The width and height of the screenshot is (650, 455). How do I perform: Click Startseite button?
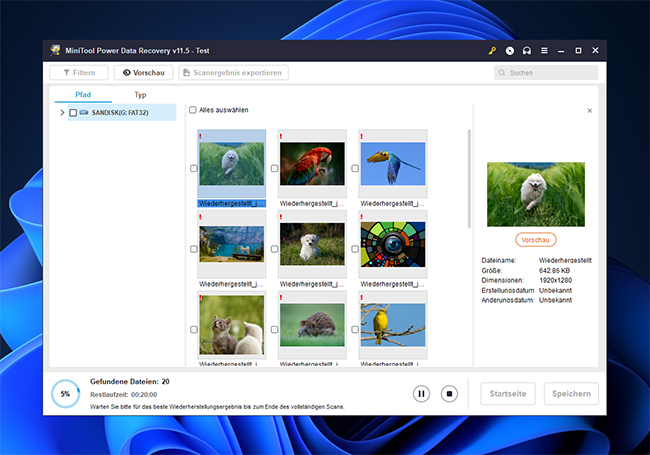508,394
